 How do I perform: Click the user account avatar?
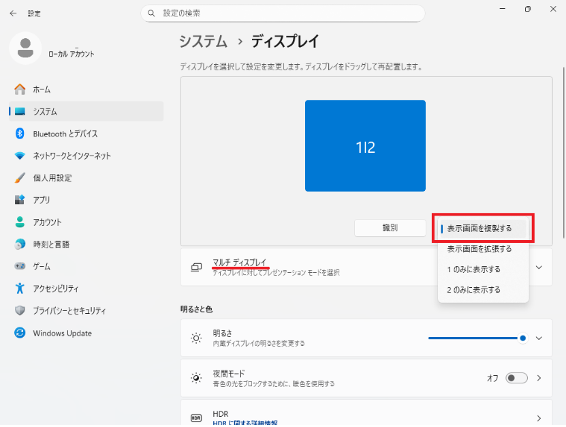tap(25, 48)
